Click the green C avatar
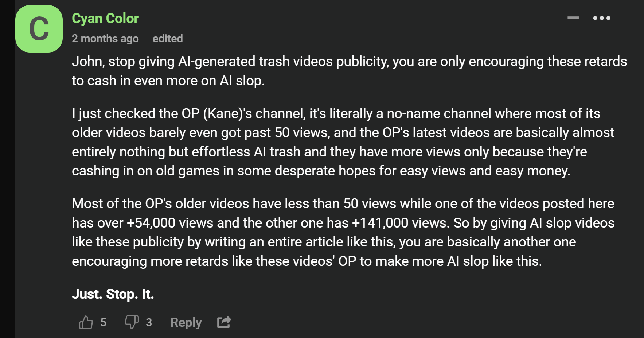The image size is (644, 338). pos(39,29)
